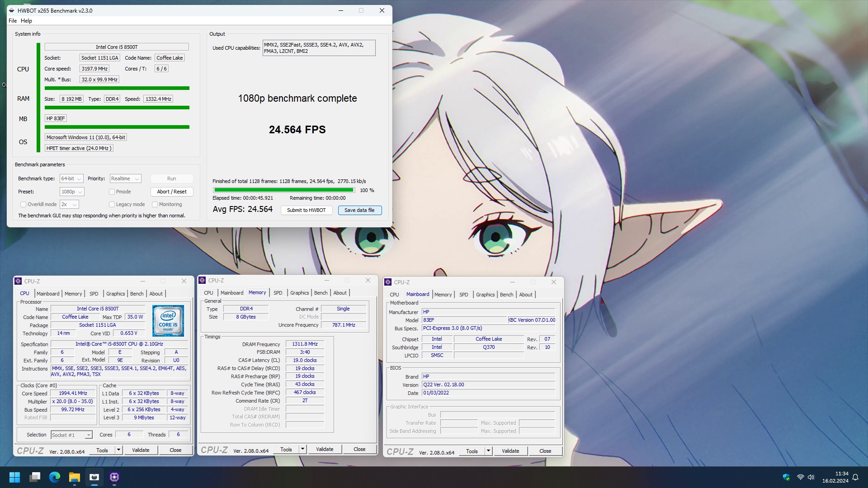Launch Microsoft Edge from the taskbar

55,477
